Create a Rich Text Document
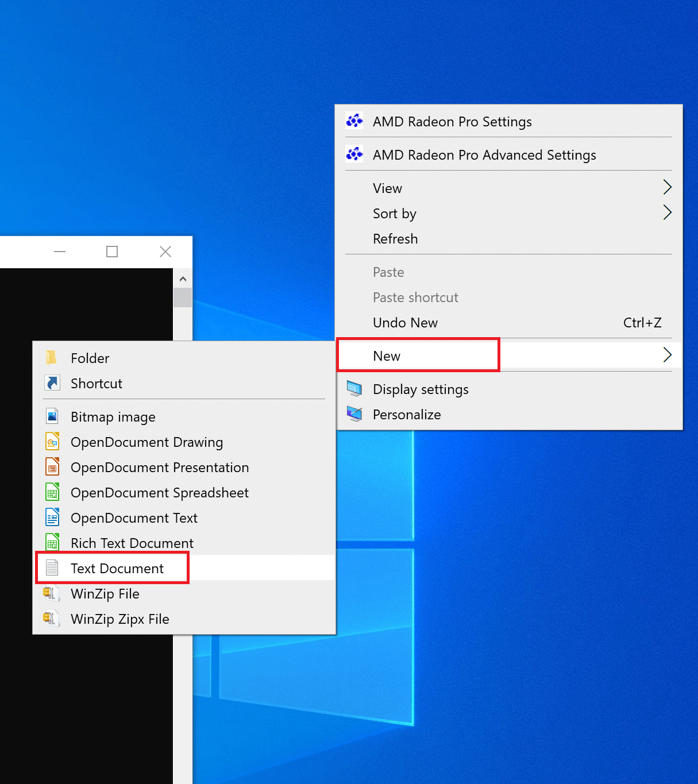 (132, 543)
